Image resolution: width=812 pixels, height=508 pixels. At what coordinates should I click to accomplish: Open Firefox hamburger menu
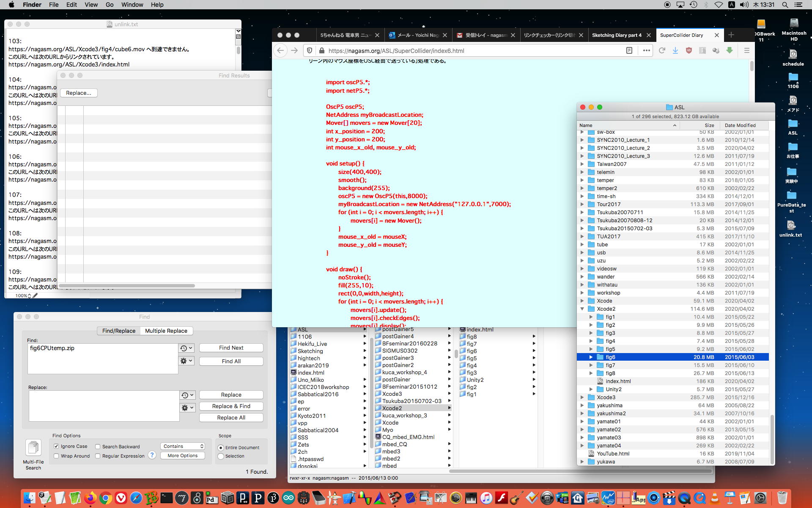746,50
